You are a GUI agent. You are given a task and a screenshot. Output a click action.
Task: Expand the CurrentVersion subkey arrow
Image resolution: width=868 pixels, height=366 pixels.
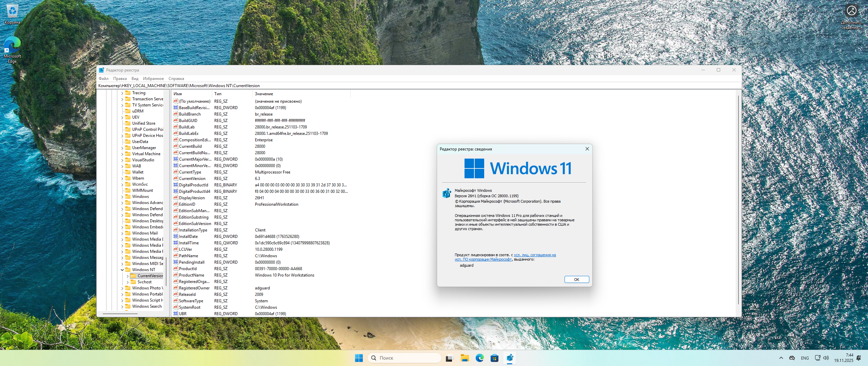(x=128, y=276)
